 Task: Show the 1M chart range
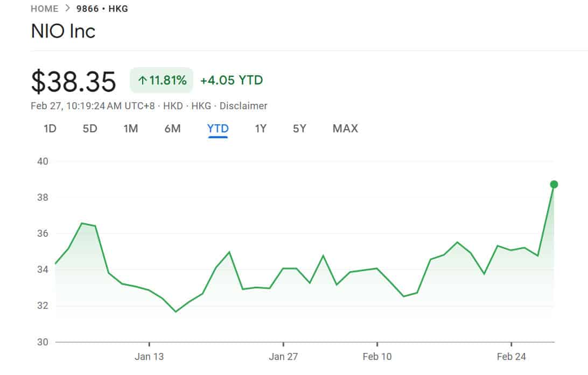point(131,129)
